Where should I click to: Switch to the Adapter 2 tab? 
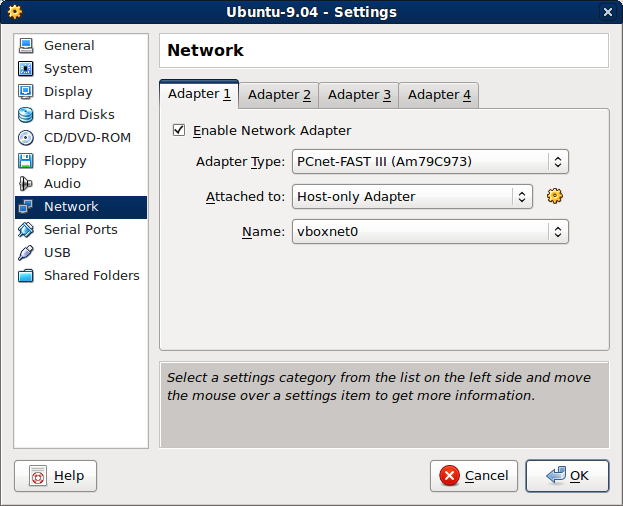[279, 95]
